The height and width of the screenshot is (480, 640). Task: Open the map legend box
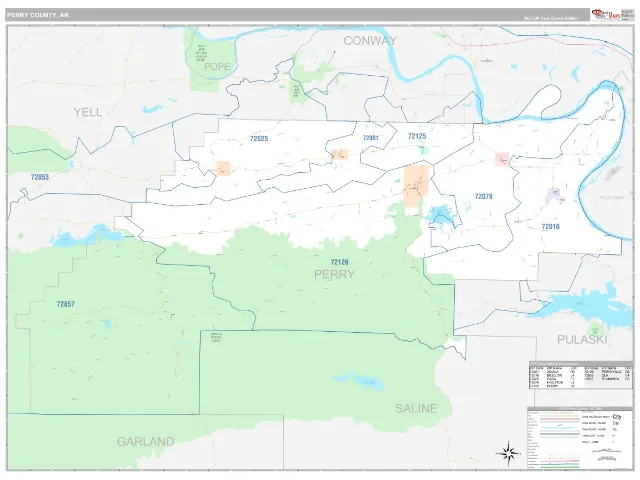point(580,438)
